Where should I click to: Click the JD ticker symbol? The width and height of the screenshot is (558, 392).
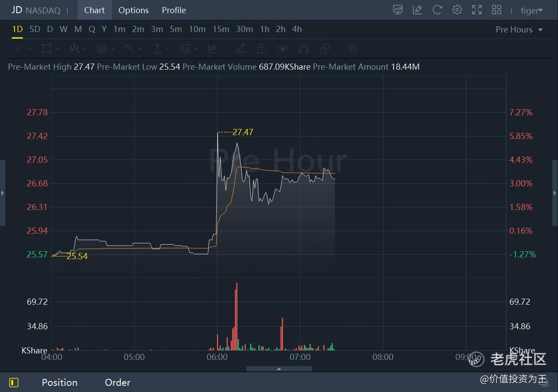pyautogui.click(x=17, y=10)
